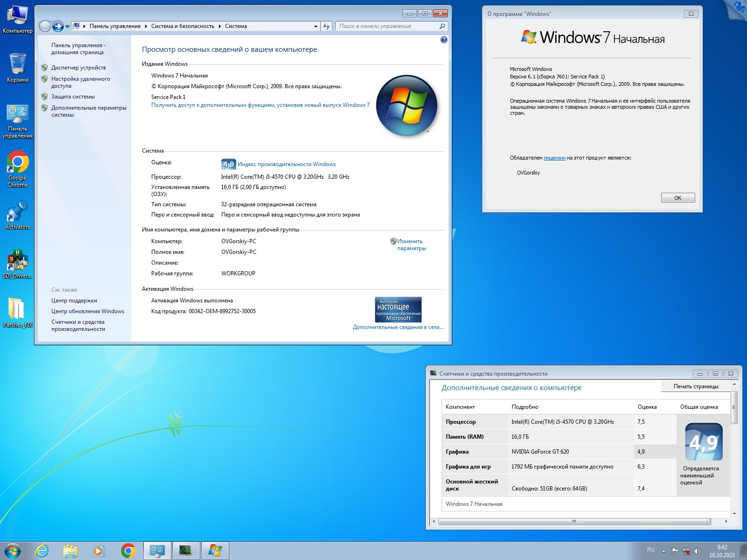Show hidden tray icons arrow
The image size is (747, 560).
pyautogui.click(x=663, y=551)
